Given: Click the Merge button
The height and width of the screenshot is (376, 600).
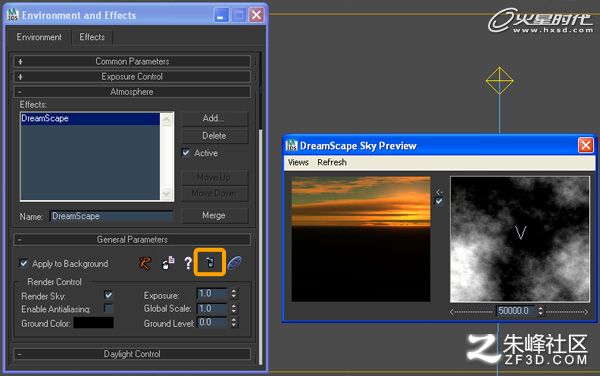Looking at the screenshot, I should click(214, 215).
